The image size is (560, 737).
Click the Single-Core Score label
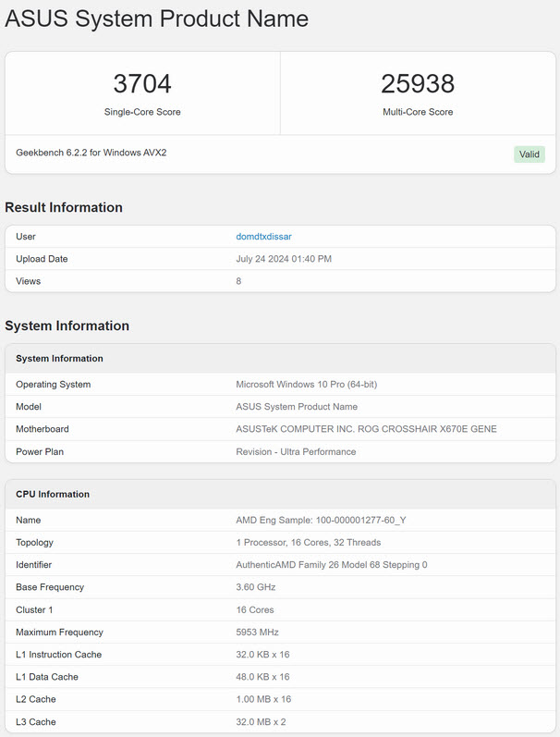click(142, 112)
